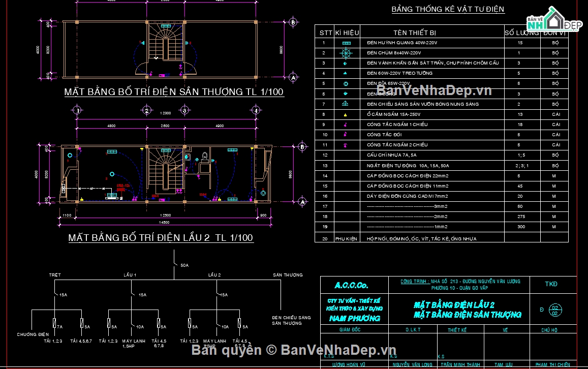Select the name NGUYỄN VĂN LONG
This screenshot has width=588, height=369.
pyautogui.click(x=412, y=364)
